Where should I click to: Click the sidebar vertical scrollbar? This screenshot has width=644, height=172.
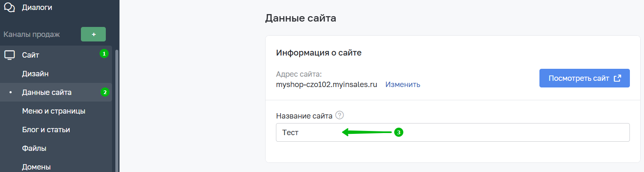[x=117, y=108]
